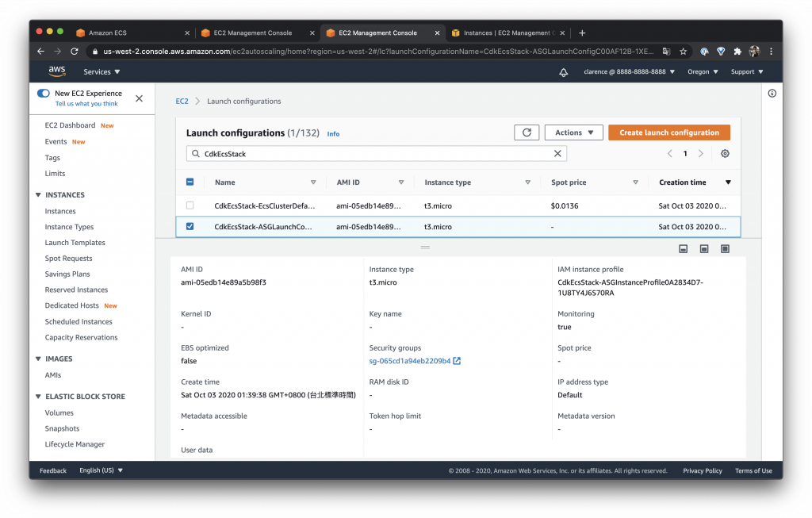Collapse the IMAGES sidebar section
The image size is (812, 518).
(38, 359)
